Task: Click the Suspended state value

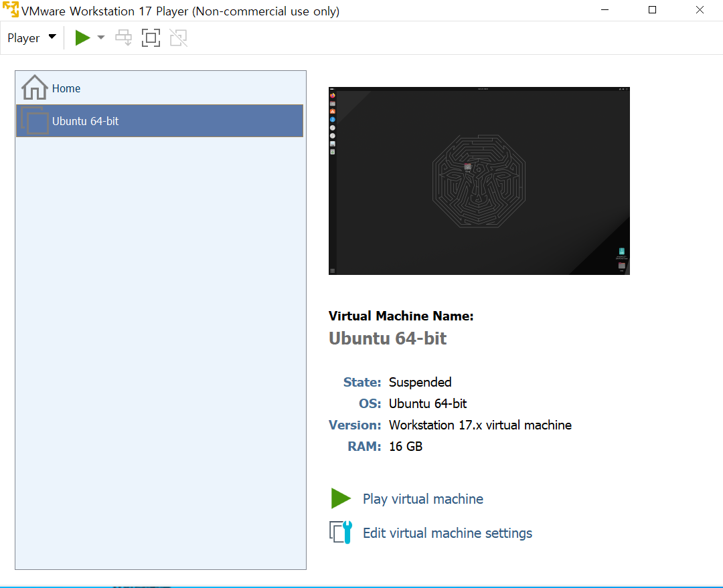Action: [x=420, y=382]
